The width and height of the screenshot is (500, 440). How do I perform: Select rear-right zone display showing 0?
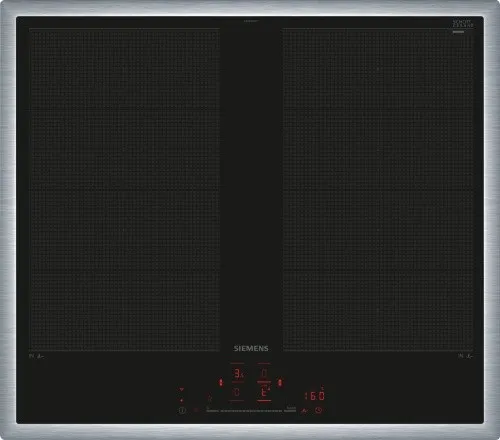point(264,374)
